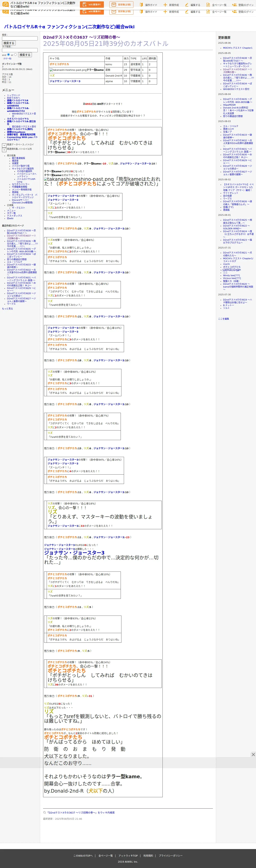Expand the 関連データベース-バトロイ plus box
This screenshot has height=868, width=256.
click(x=4, y=146)
